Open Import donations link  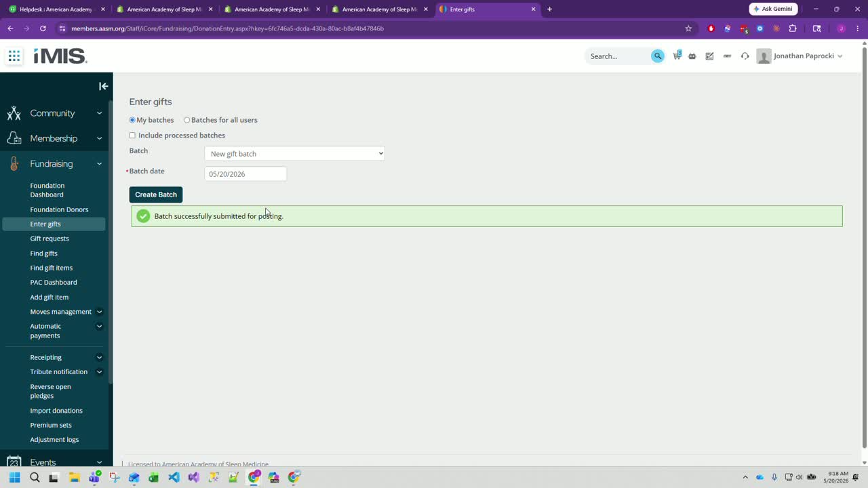[56, 411]
